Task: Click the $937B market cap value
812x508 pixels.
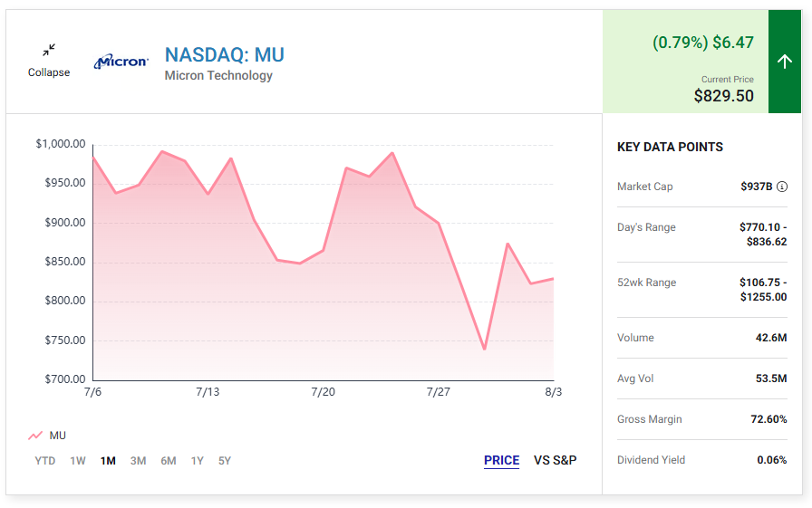Action: [x=756, y=187]
